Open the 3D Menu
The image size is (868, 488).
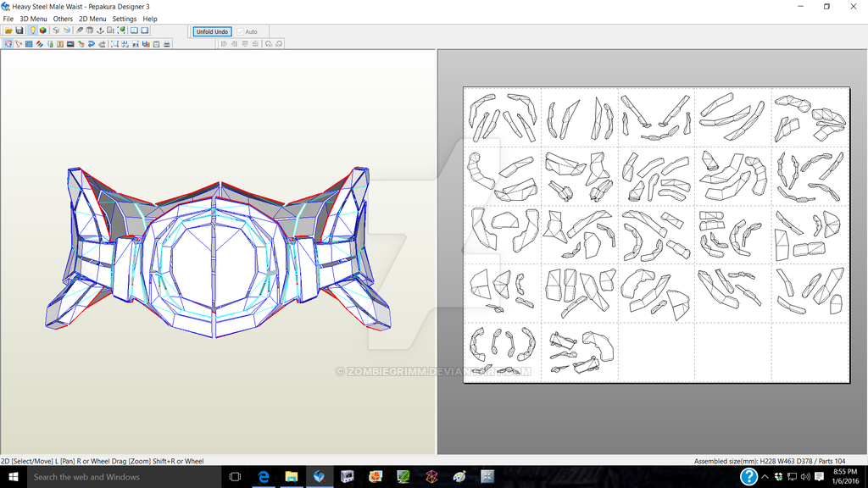[33, 19]
